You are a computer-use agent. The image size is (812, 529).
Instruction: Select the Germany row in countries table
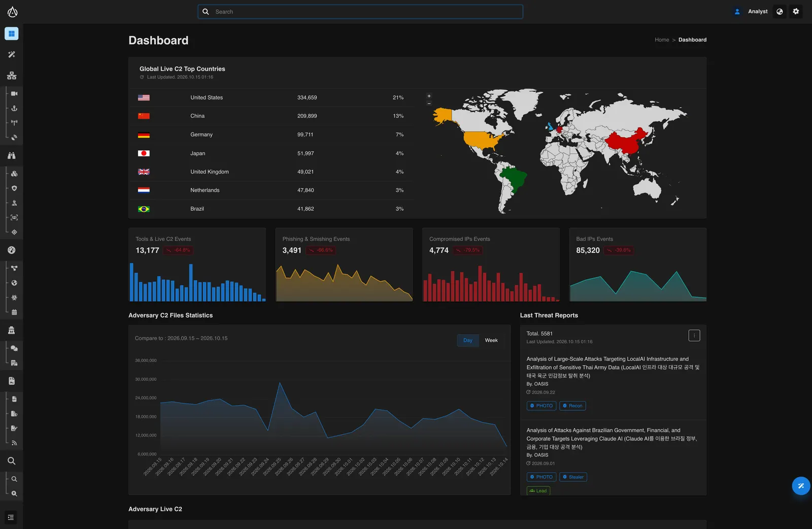point(271,135)
